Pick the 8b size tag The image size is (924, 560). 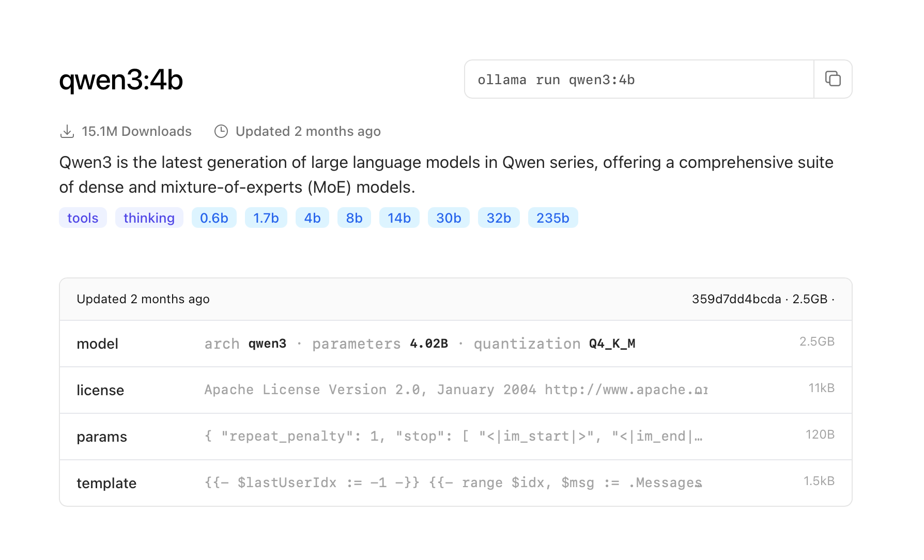click(354, 218)
